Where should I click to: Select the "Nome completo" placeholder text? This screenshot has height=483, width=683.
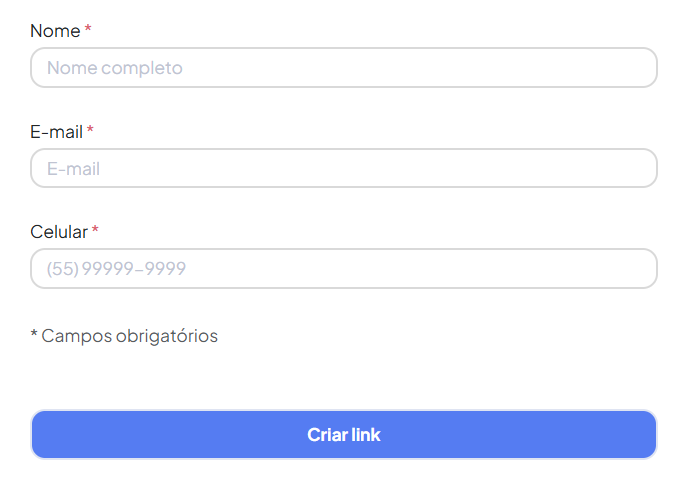tap(114, 68)
